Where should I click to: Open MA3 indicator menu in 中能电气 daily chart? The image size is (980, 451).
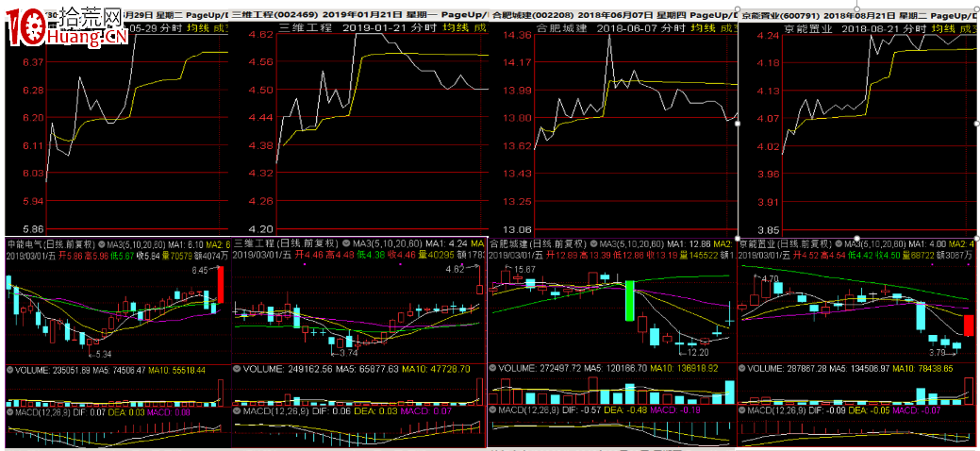pos(102,243)
